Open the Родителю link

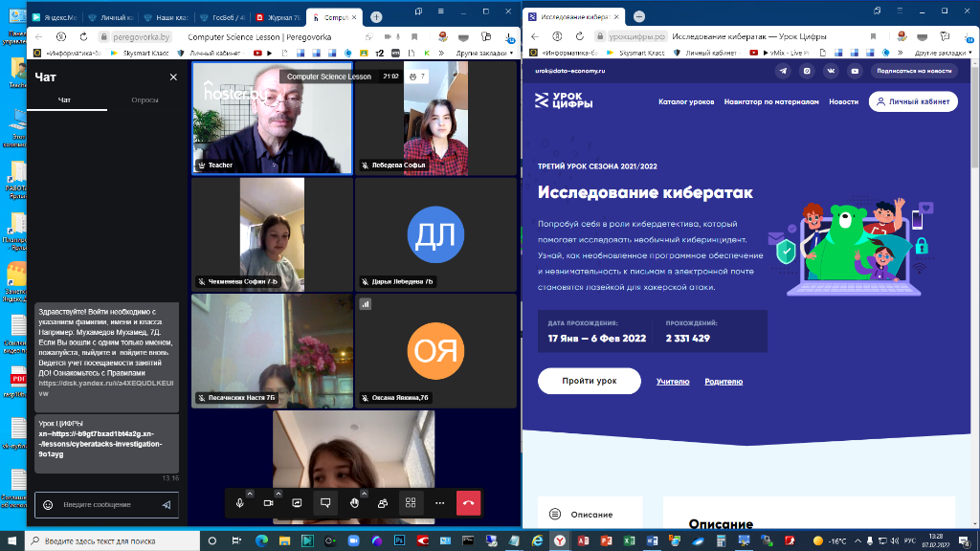[724, 382]
